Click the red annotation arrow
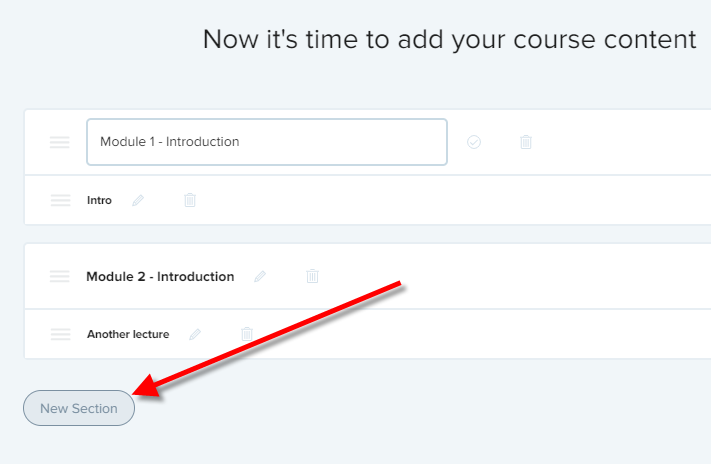The height and width of the screenshot is (464, 711). (268, 339)
